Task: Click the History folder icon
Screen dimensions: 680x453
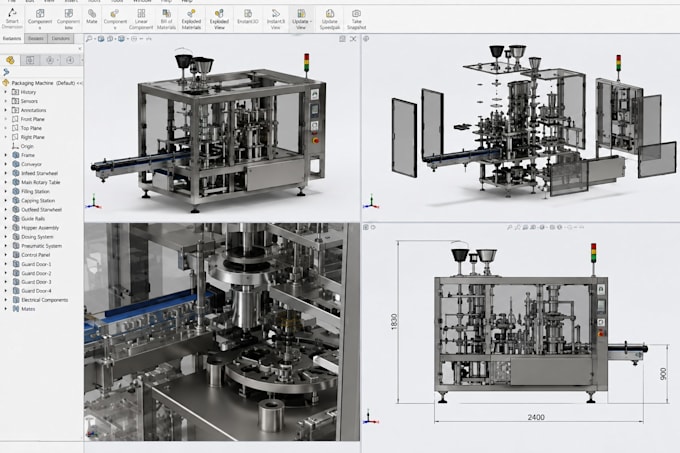Action: (x=16, y=92)
